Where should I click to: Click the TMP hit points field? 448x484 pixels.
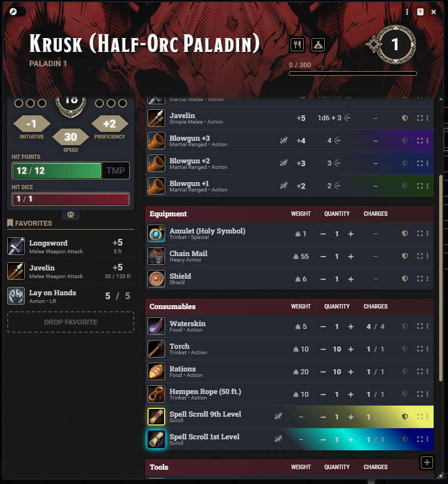tap(116, 171)
